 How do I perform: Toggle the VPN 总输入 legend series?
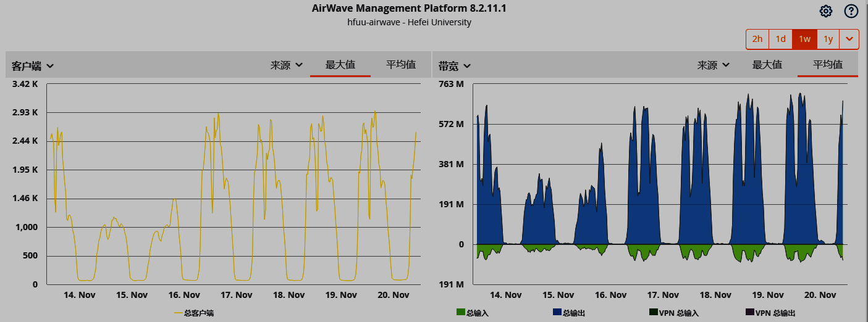pos(674,313)
